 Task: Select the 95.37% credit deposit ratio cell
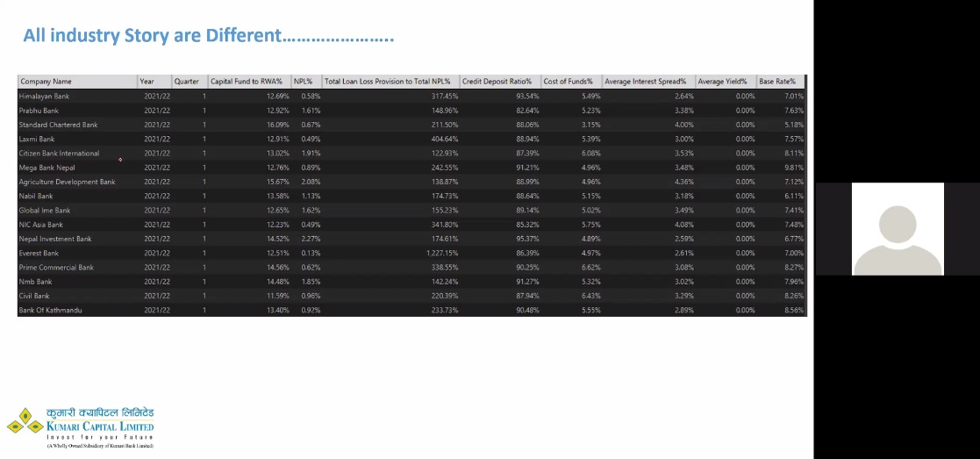[527, 239]
